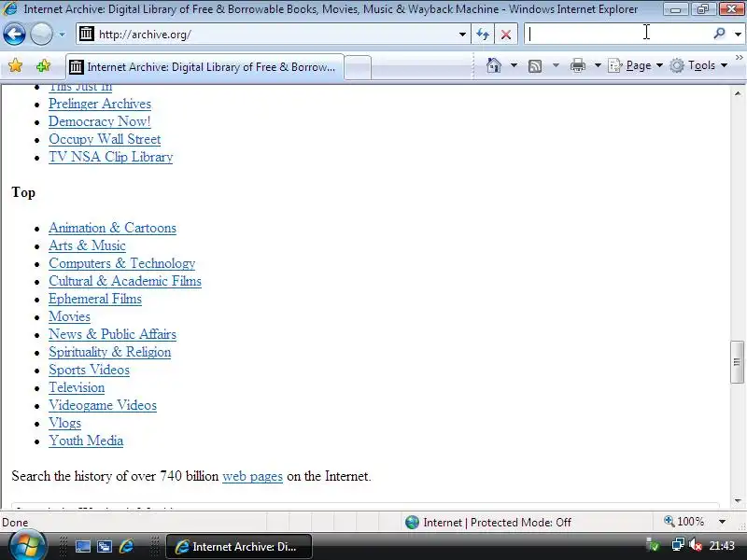This screenshot has width=747, height=560.
Task: Click the Home page icon
Action: [494, 65]
